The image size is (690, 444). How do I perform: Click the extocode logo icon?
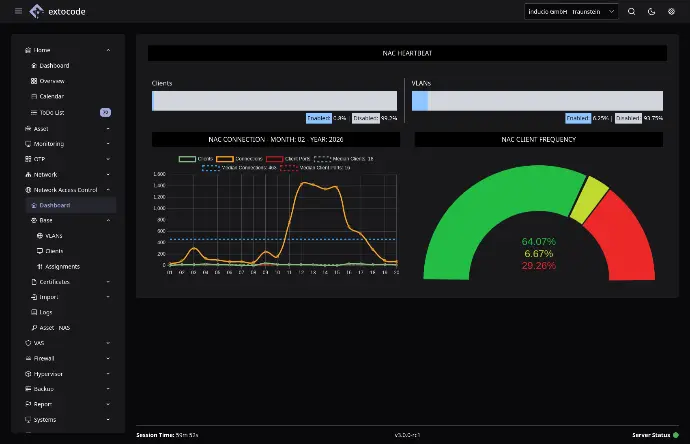tap(37, 11)
